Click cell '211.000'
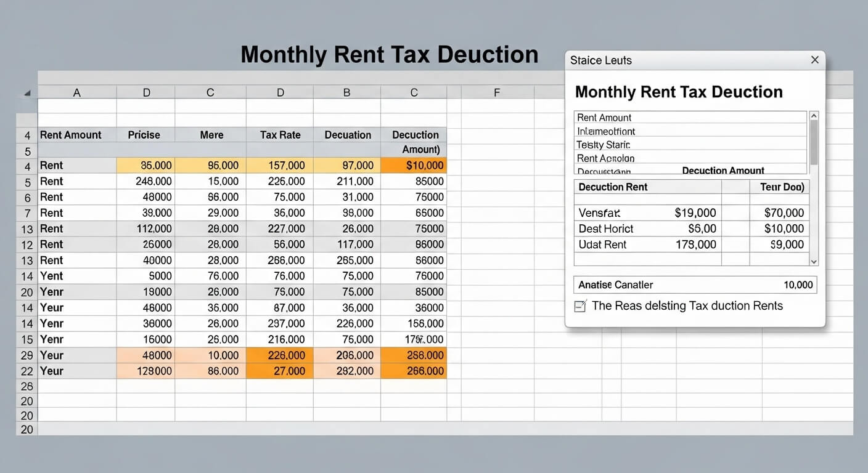The width and height of the screenshot is (868, 473). 346,181
